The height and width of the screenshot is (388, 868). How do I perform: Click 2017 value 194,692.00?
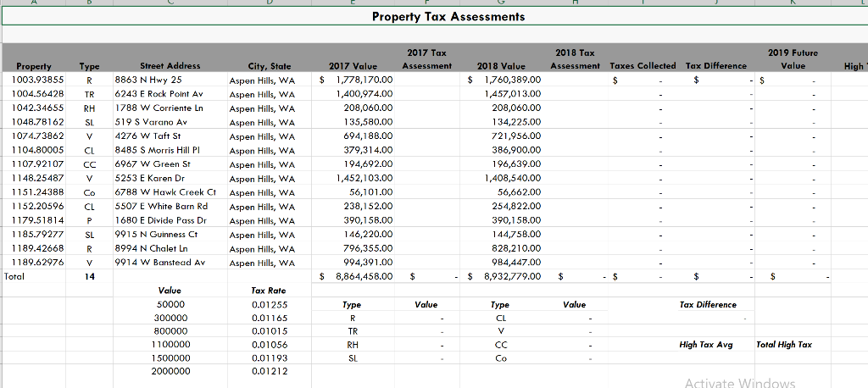point(368,164)
